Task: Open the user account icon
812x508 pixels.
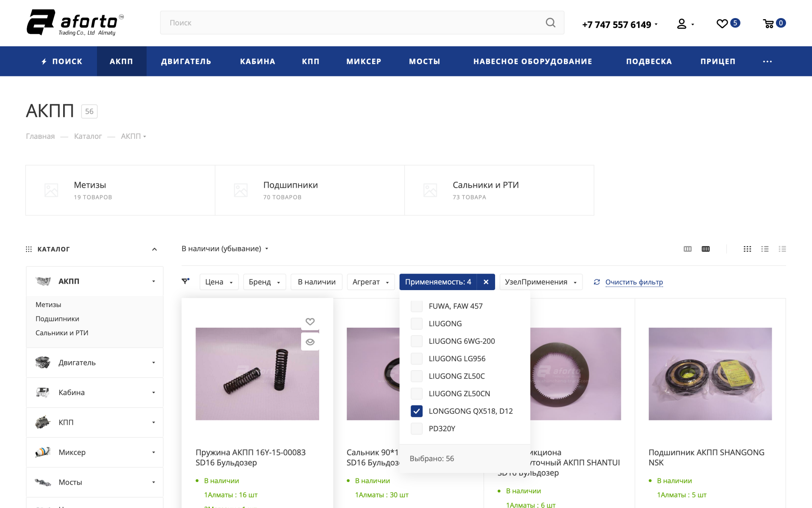Action: point(682,24)
